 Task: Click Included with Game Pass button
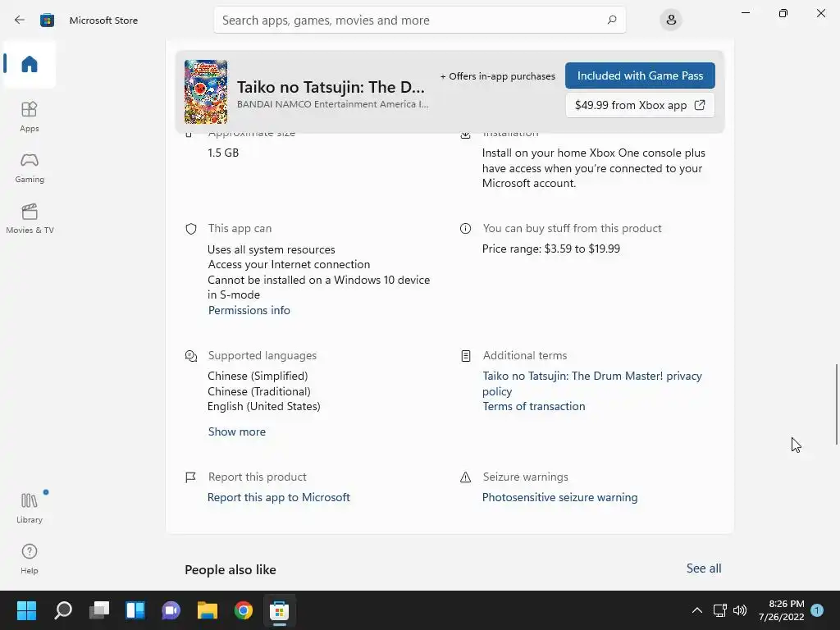tap(640, 75)
